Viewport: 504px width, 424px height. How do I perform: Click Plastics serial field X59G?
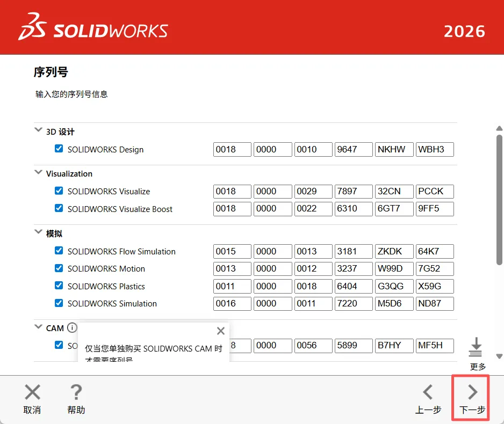click(x=435, y=286)
